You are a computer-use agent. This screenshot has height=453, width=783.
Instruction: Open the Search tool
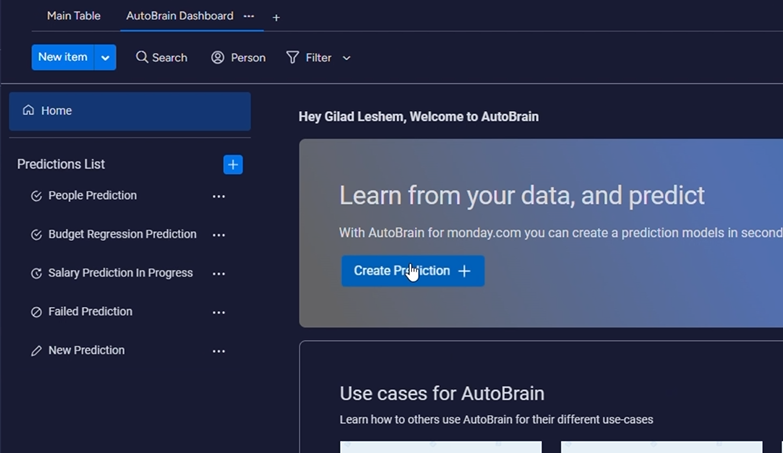[x=161, y=57]
